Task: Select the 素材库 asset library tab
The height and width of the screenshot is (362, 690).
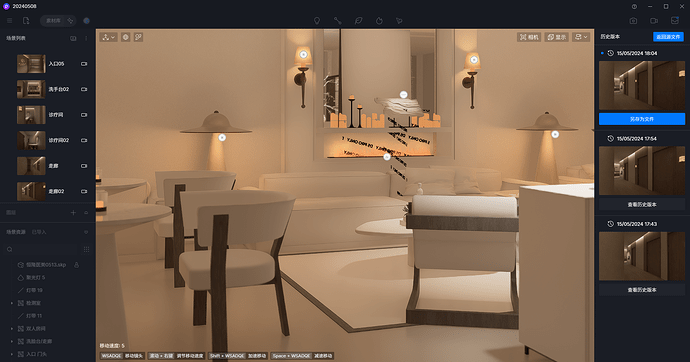Action: (x=53, y=21)
